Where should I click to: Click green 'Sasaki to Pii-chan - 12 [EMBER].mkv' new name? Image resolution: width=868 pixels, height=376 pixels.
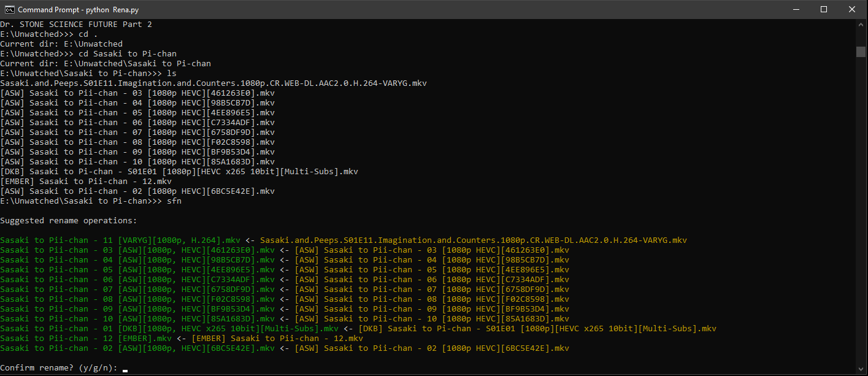click(86, 339)
